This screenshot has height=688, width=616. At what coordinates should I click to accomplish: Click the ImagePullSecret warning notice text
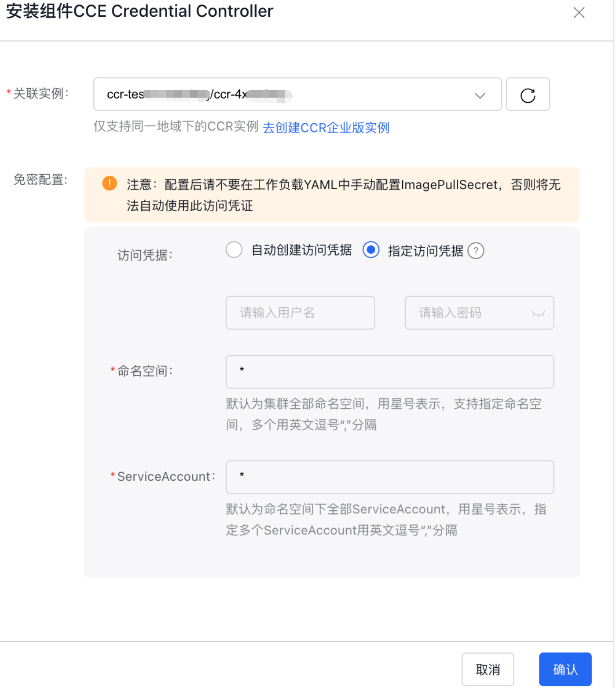(x=343, y=195)
